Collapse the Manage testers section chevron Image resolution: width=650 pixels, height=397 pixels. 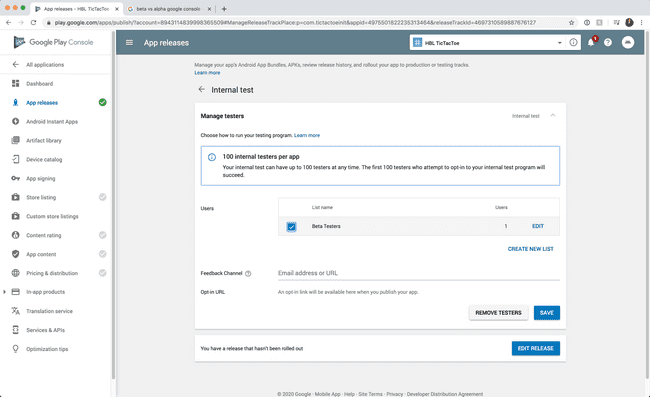(553, 115)
